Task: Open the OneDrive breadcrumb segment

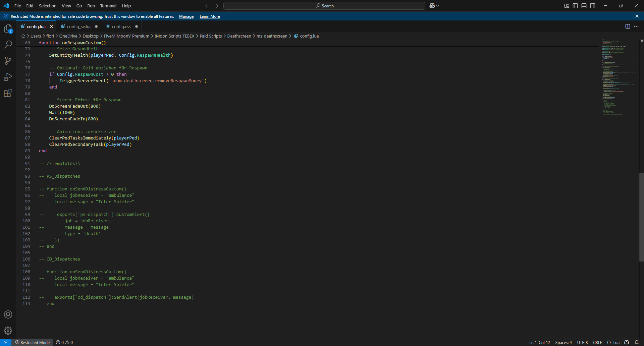Action: pyautogui.click(x=68, y=36)
